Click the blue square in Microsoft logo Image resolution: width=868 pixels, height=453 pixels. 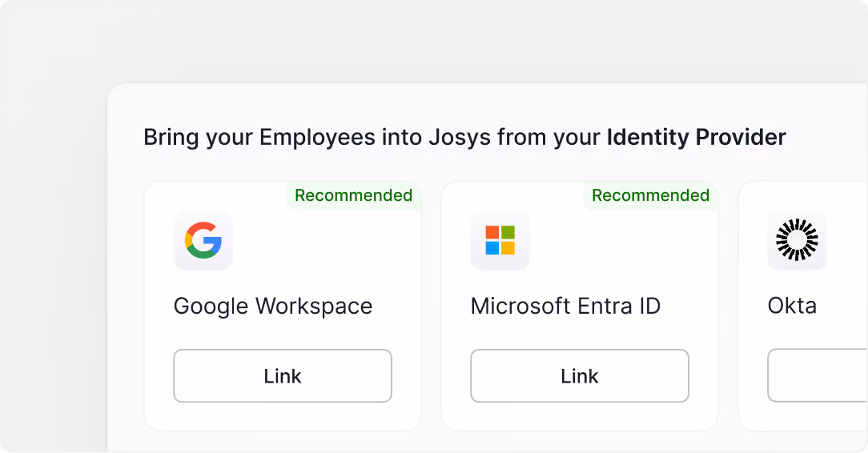click(x=492, y=248)
